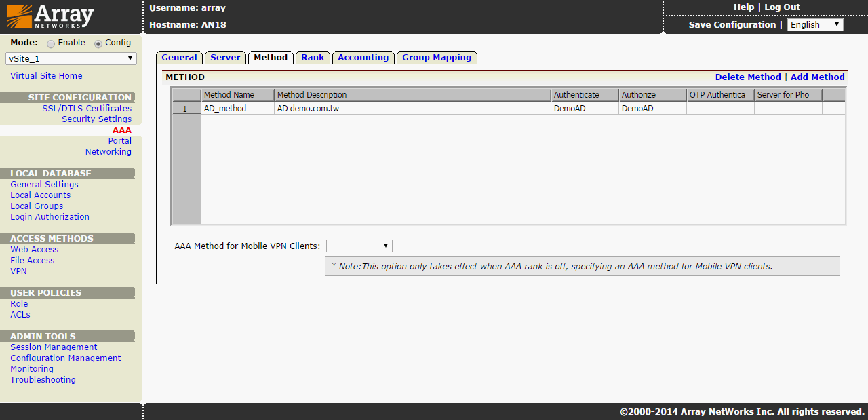Screen dimensions: 868x420
Task: Click Save Configuration in the header
Action: tap(732, 25)
